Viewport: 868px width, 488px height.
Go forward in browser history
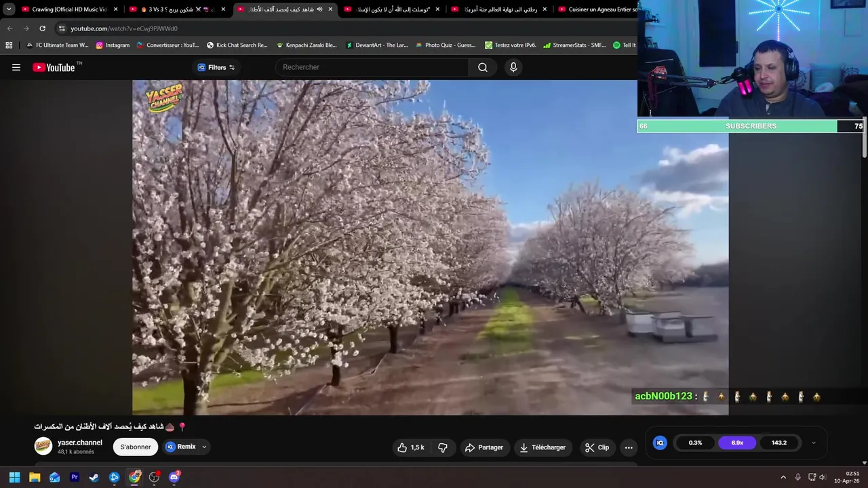(26, 28)
